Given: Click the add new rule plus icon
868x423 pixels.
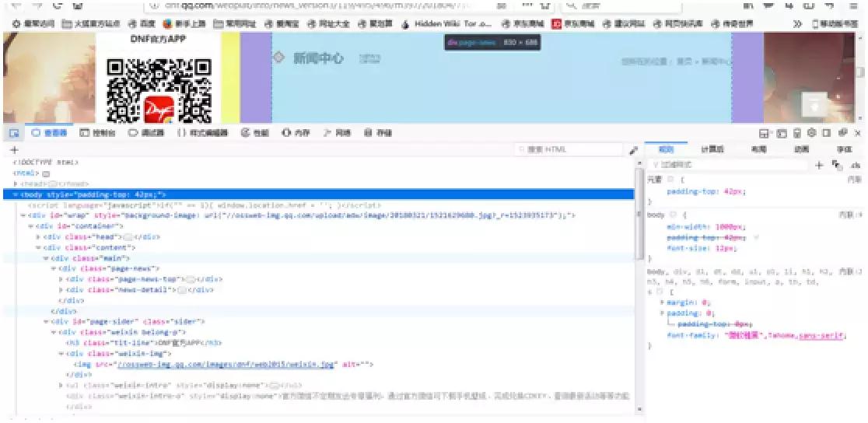Looking at the screenshot, I should click(x=819, y=165).
